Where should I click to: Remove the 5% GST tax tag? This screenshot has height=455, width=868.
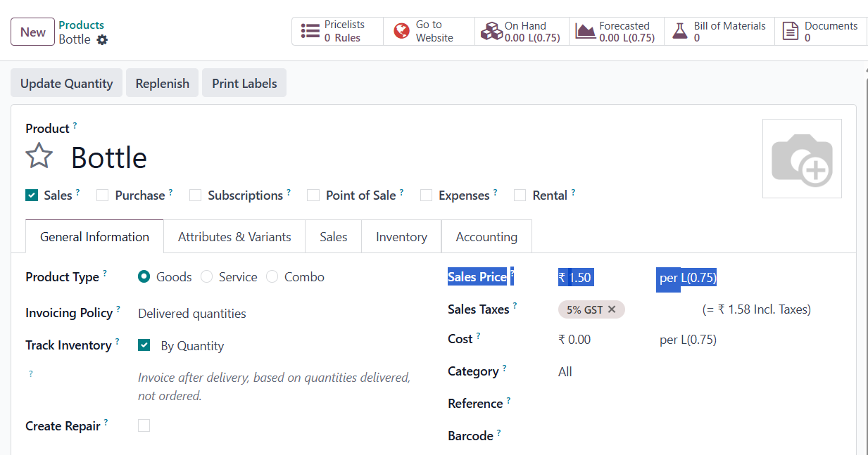pos(612,309)
